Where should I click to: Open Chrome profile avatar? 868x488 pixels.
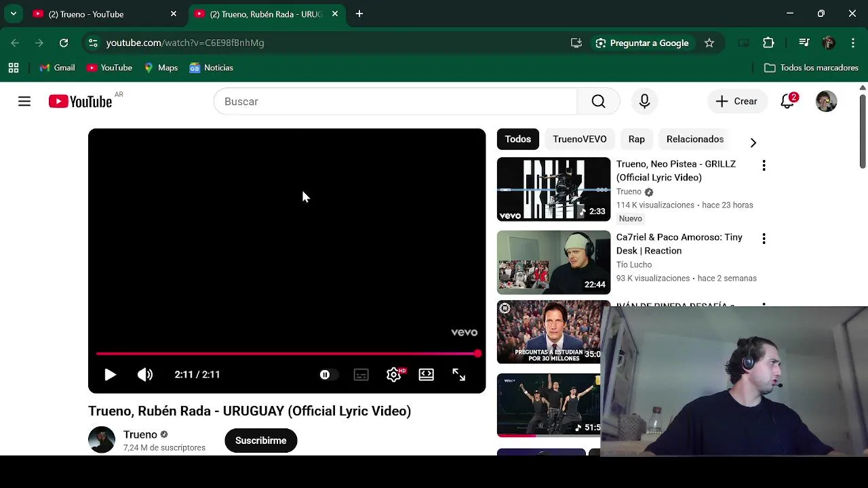tap(828, 43)
